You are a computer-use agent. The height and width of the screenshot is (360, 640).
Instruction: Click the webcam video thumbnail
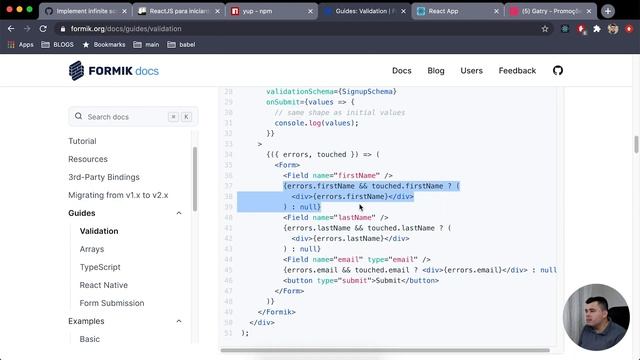click(x=596, y=317)
